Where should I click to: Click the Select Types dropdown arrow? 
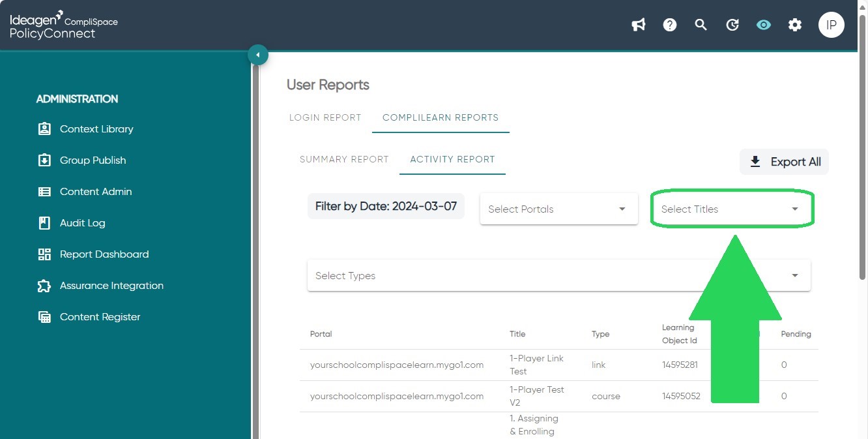pos(795,275)
